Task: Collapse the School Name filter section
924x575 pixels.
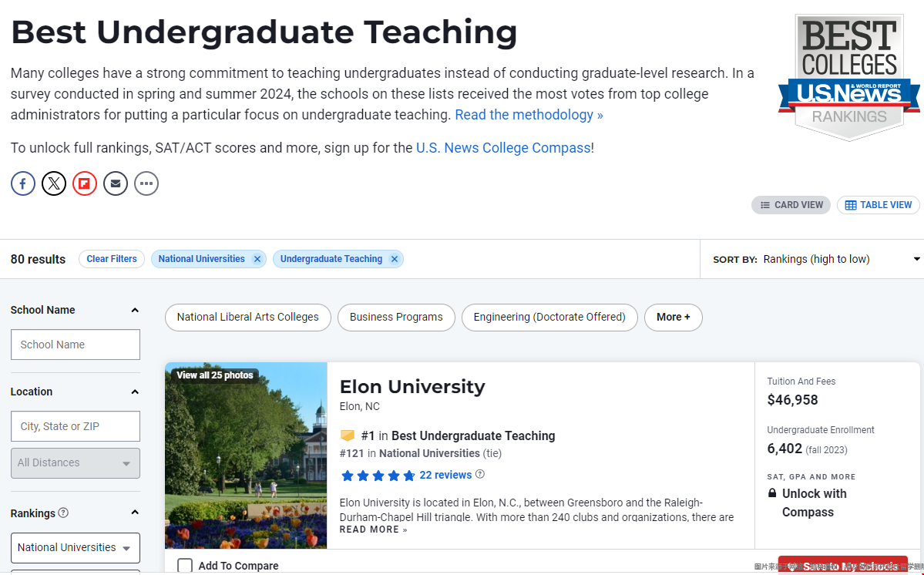Action: point(135,310)
